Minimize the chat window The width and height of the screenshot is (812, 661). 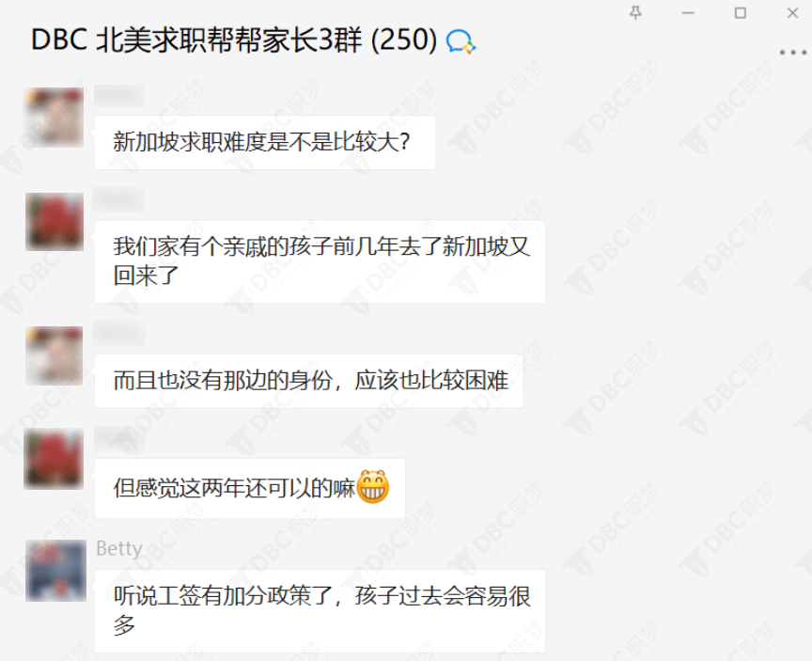688,13
